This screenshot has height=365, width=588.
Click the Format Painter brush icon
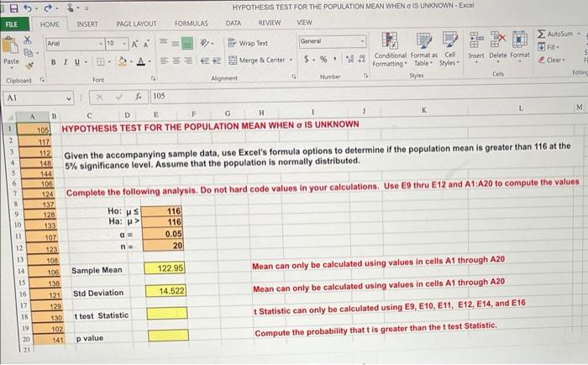click(29, 66)
